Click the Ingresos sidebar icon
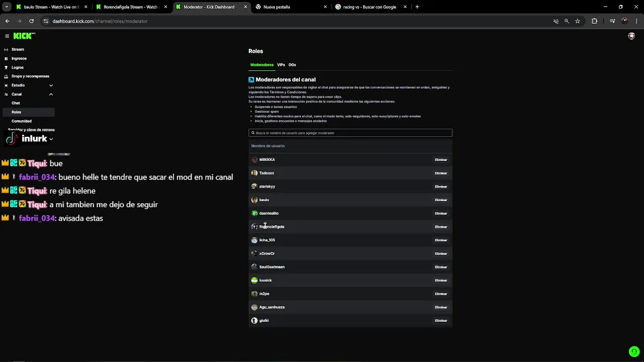Screen dimensions: 644x362 pyautogui.click(x=6, y=58)
